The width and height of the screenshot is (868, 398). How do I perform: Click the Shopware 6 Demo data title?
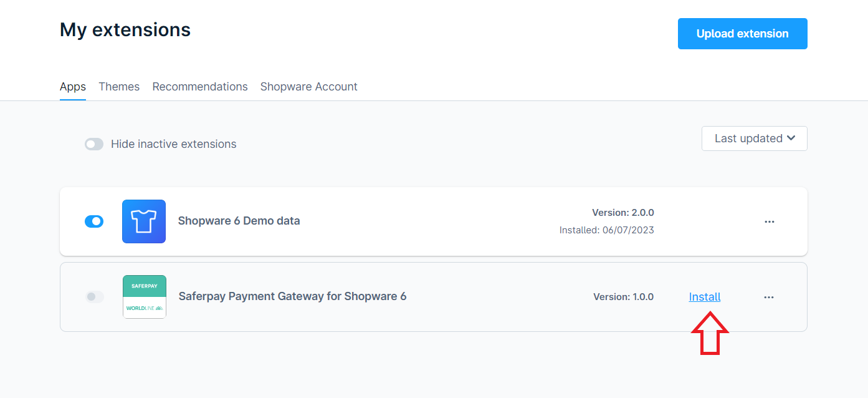coord(239,221)
